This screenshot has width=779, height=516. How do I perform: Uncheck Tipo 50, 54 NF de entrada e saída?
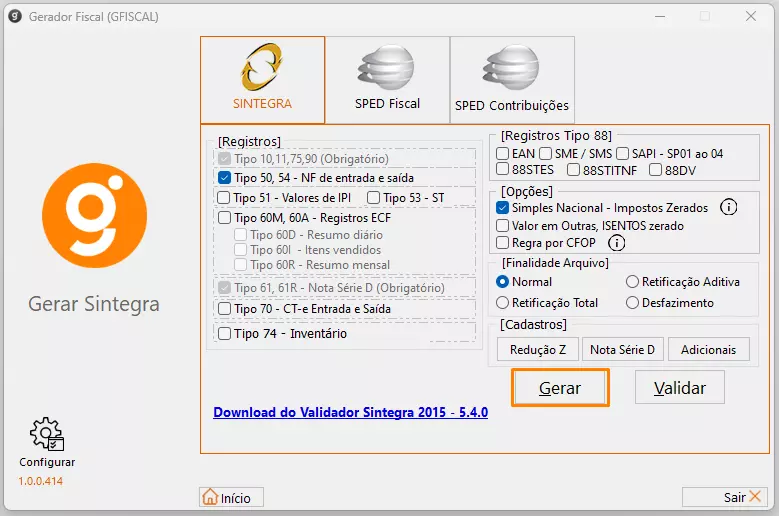[x=225, y=178]
